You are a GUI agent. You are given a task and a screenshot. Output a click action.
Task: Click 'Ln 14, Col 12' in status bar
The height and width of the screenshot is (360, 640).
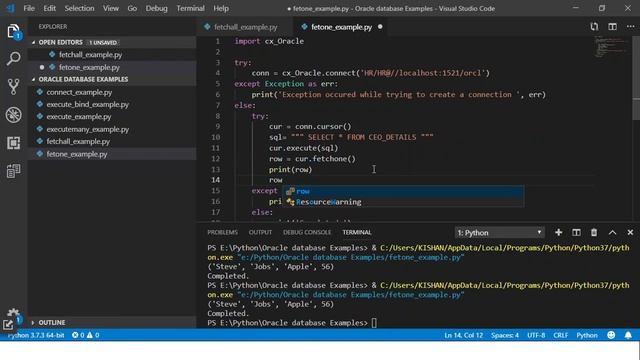[x=463, y=335]
